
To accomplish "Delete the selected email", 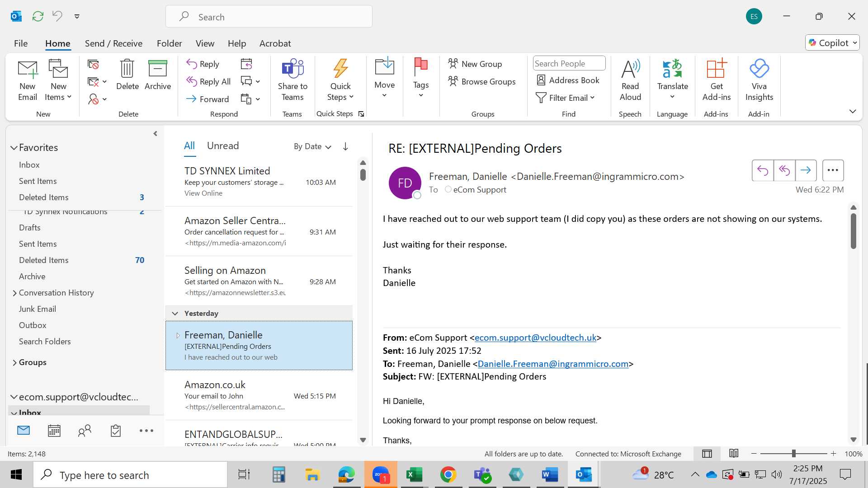I will pos(127,75).
